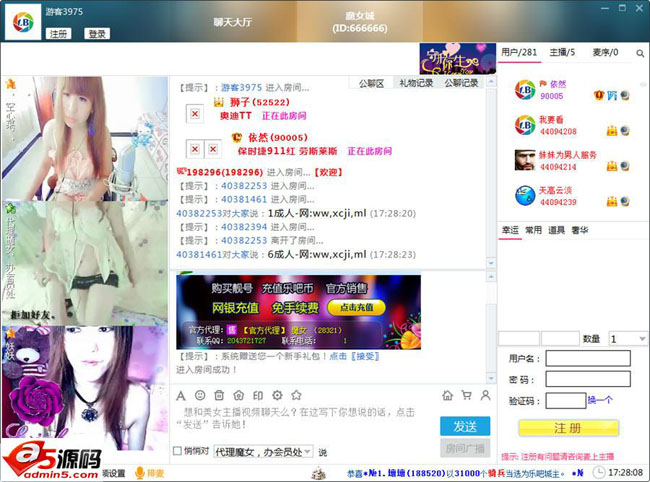Click the trash clear-chat icon

219,395
